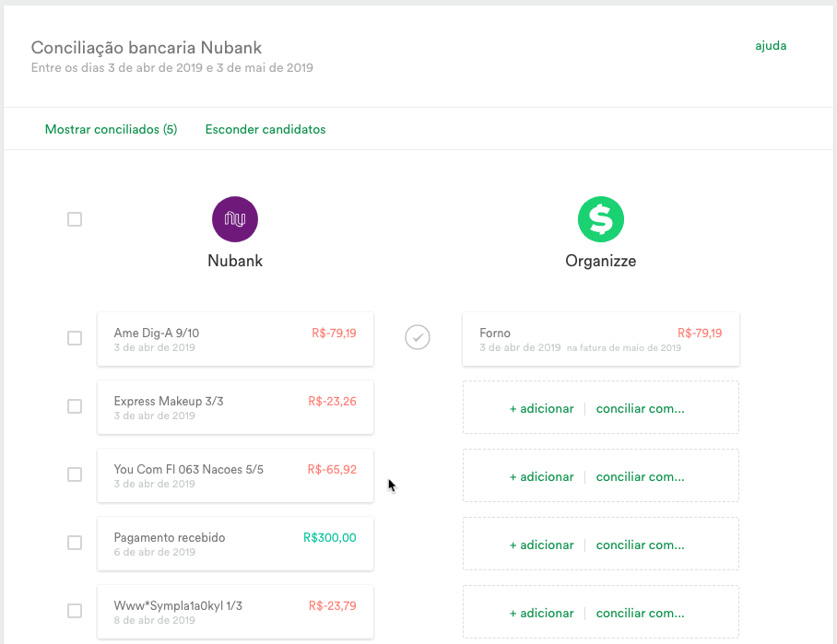Add entry for Www*Sympla1a0kyl 1/3
837x644 pixels.
542,614
